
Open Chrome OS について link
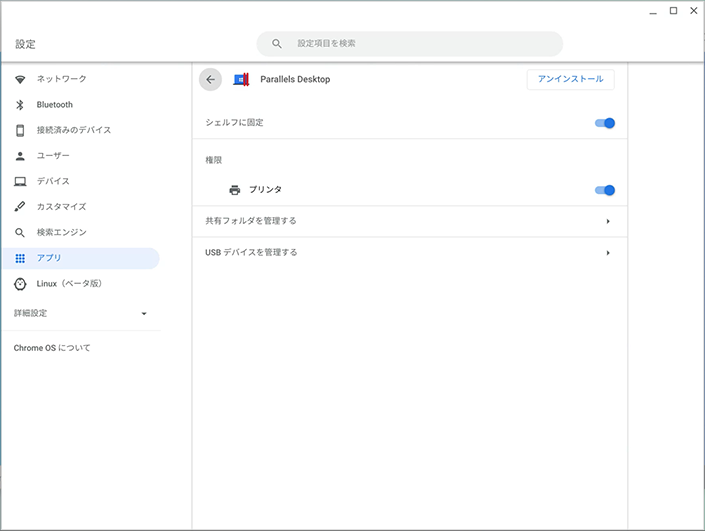click(x=52, y=348)
